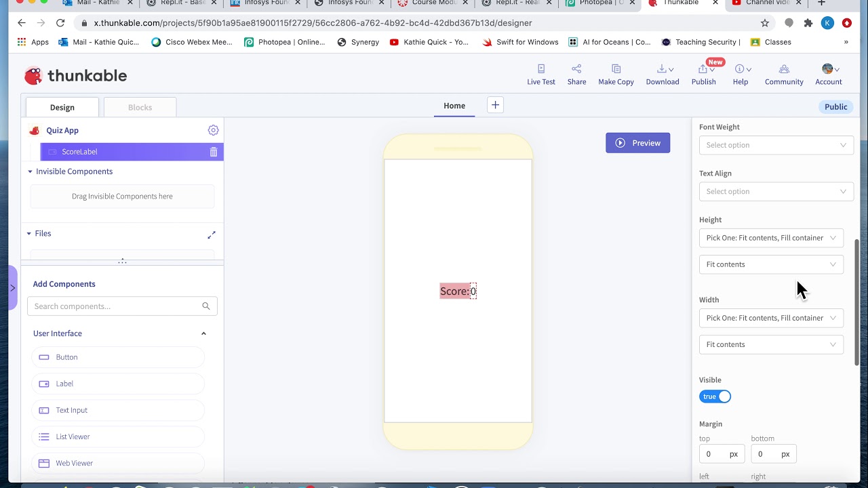Viewport: 868px width, 488px height.
Task: Collapse the Files section
Action: pos(29,233)
